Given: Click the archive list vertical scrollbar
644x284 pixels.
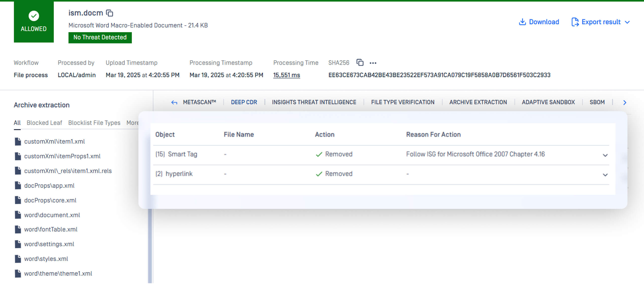Looking at the screenshot, I should [x=150, y=245].
